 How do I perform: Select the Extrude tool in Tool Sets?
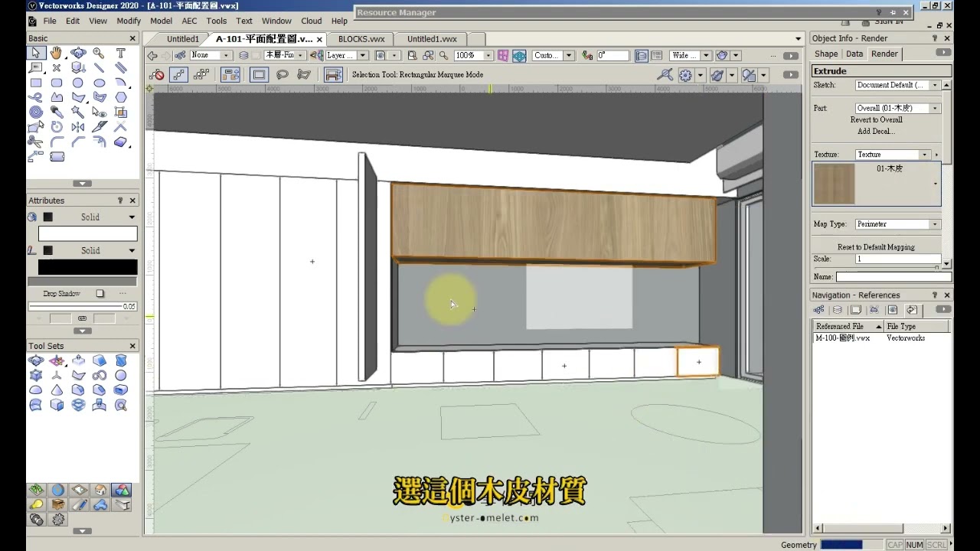click(78, 360)
